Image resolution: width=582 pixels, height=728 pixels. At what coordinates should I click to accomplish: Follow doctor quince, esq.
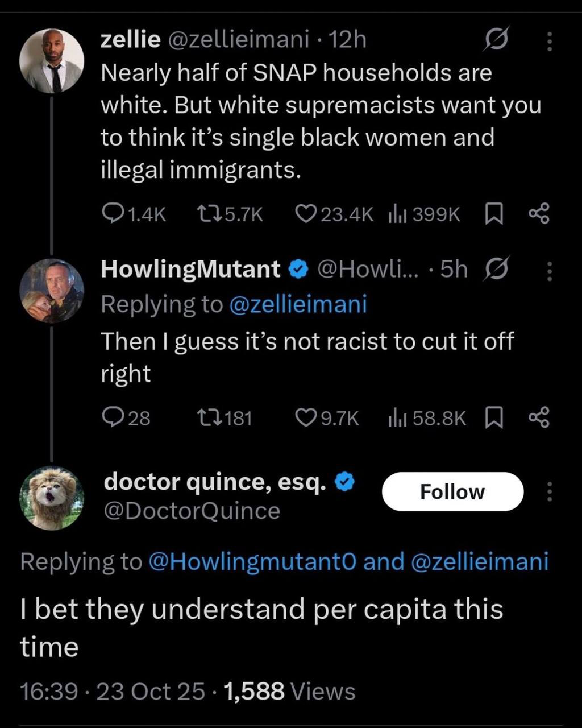452,492
